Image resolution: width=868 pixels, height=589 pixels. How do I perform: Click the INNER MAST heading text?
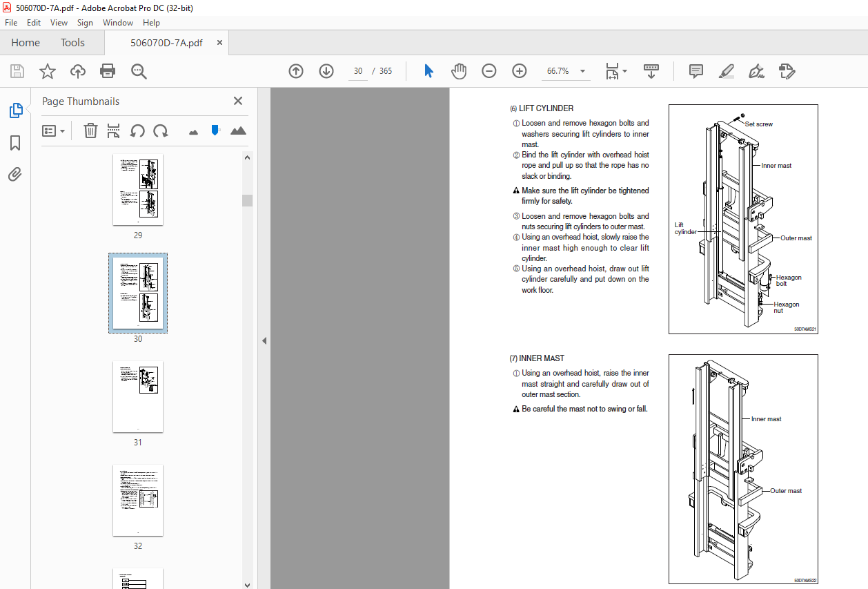tap(537, 358)
